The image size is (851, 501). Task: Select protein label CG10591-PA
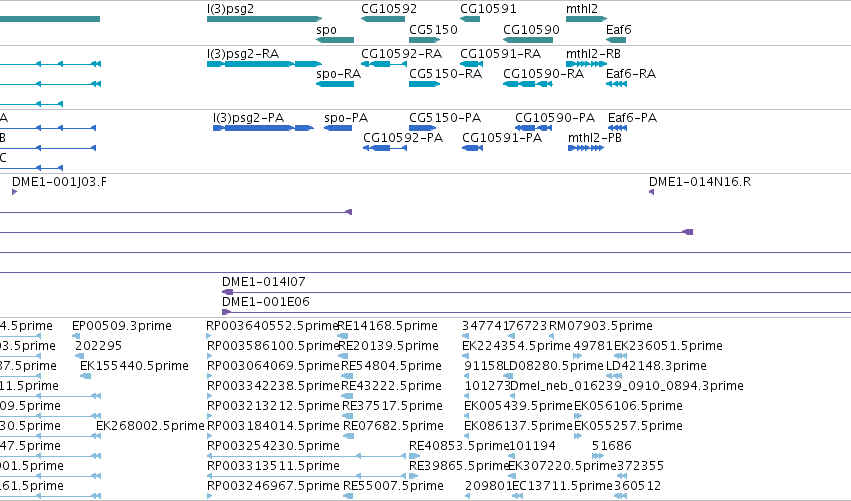[x=502, y=138]
